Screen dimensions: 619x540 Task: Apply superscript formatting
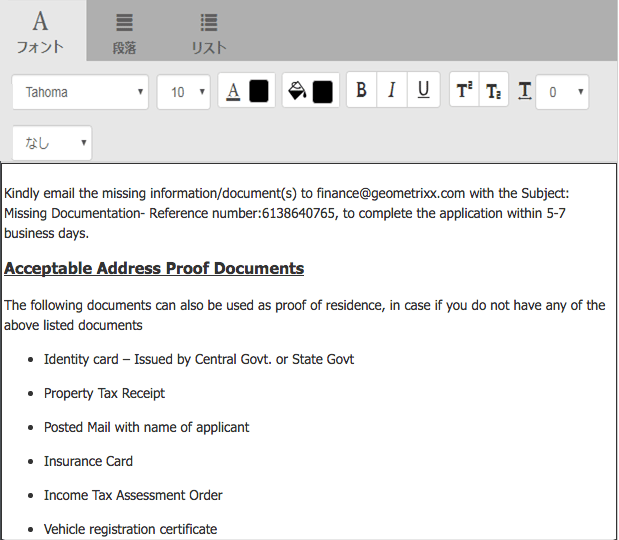tap(464, 90)
